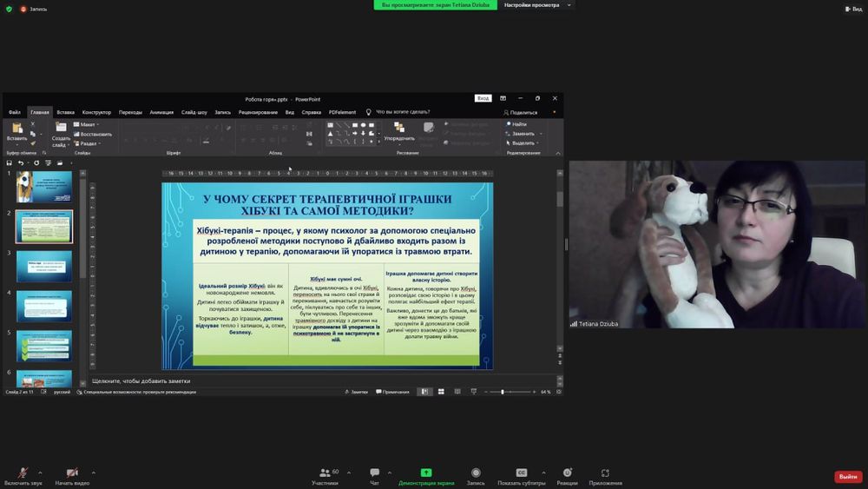Screen dimensions: 868x489
Task: Open the Zoom Чат chat icon
Action: click(374, 472)
